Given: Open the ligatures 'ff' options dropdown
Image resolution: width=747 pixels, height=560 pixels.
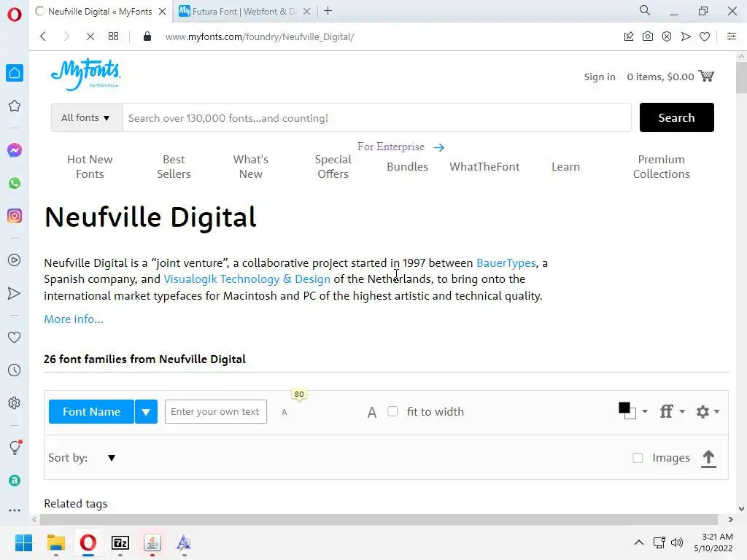Looking at the screenshot, I should [x=672, y=411].
